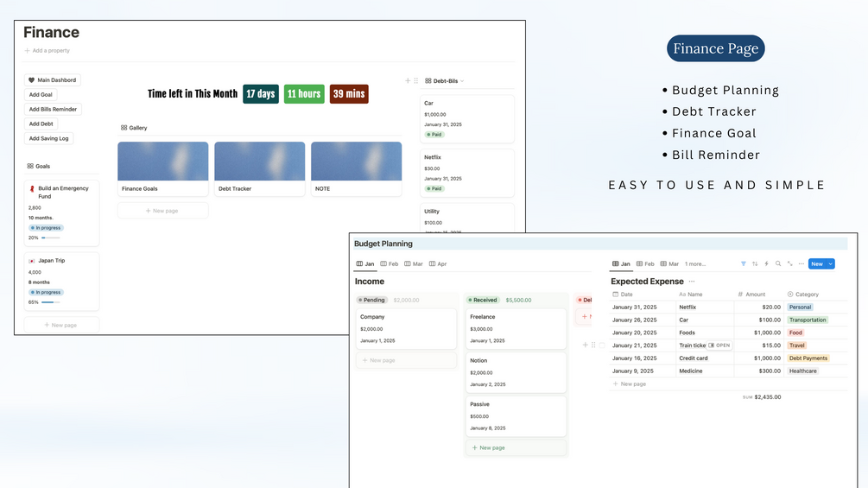Image resolution: width=868 pixels, height=488 pixels.
Task: Open the New button dropdown arrow
Action: pyautogui.click(x=830, y=264)
